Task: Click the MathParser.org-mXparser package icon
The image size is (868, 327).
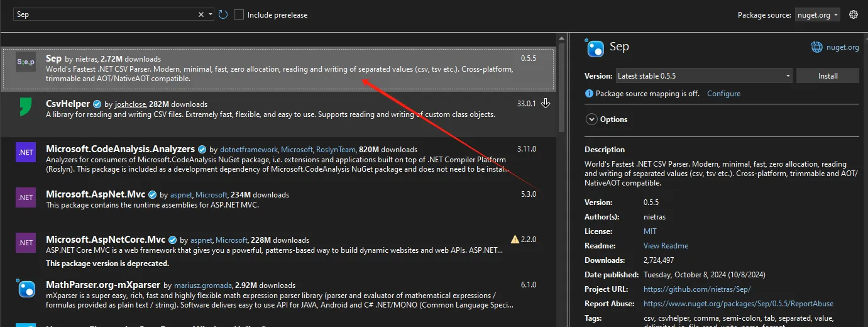Action: (26, 288)
